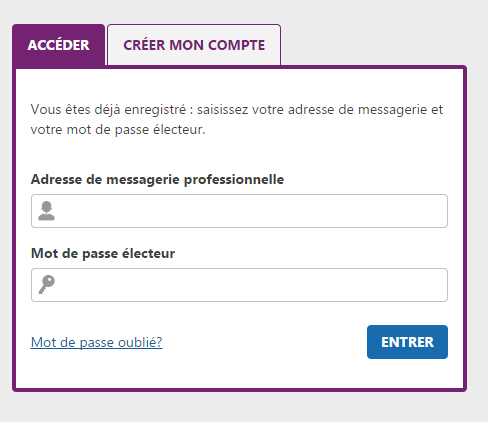Click the 'Vous êtes déjà enregistré' instruction text
This screenshot has height=422, width=488.
pyautogui.click(x=237, y=119)
